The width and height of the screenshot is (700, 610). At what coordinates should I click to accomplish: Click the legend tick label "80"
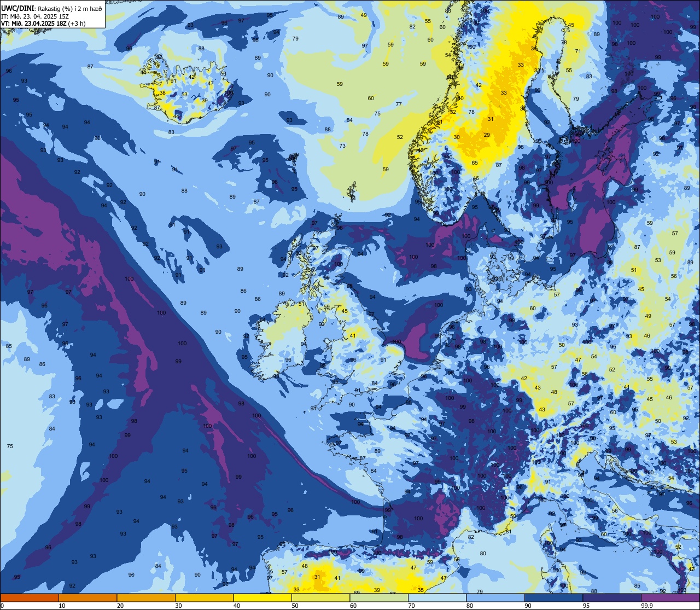tap(470, 606)
